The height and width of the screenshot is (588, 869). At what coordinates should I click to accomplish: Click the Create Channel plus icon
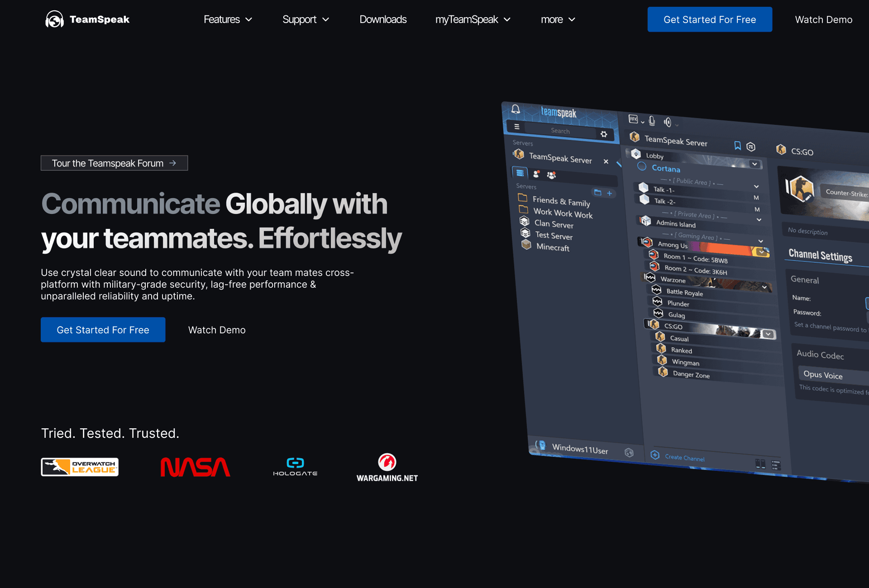[655, 455]
